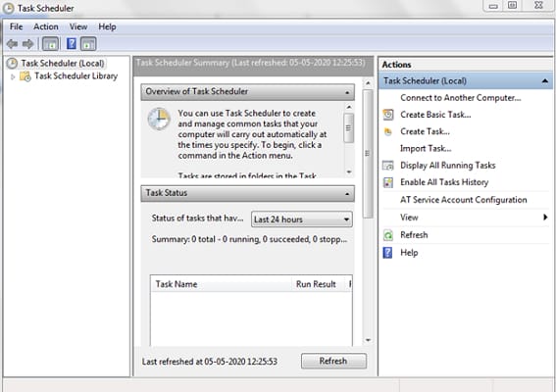Image resolution: width=556 pixels, height=392 pixels.
Task: Minimize the Task Scheduler window
Action: (x=493, y=6)
